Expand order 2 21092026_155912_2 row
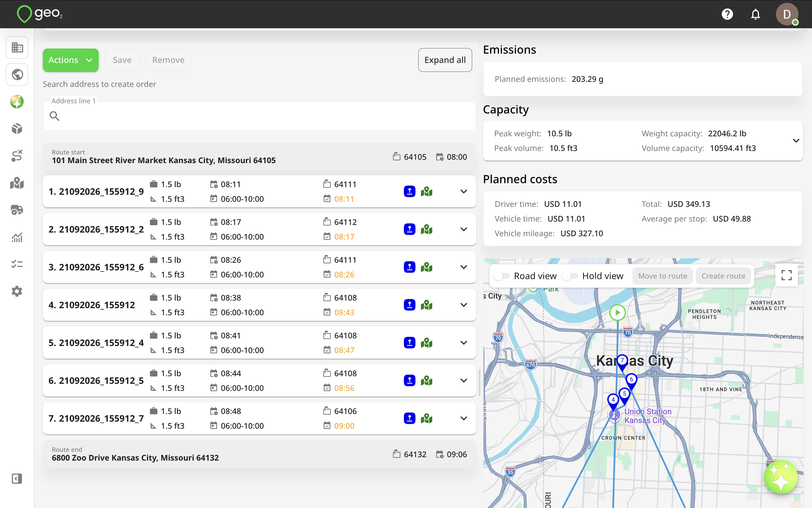The height and width of the screenshot is (508, 812). [464, 229]
